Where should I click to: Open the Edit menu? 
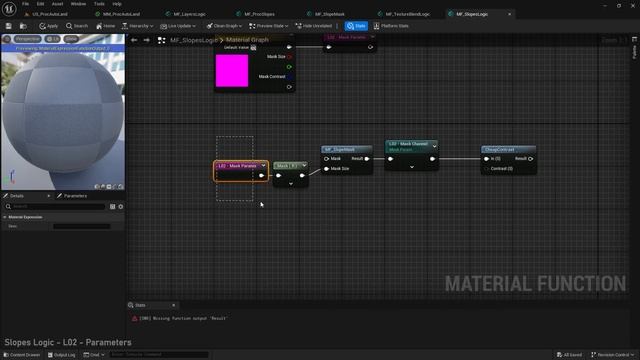40,4
